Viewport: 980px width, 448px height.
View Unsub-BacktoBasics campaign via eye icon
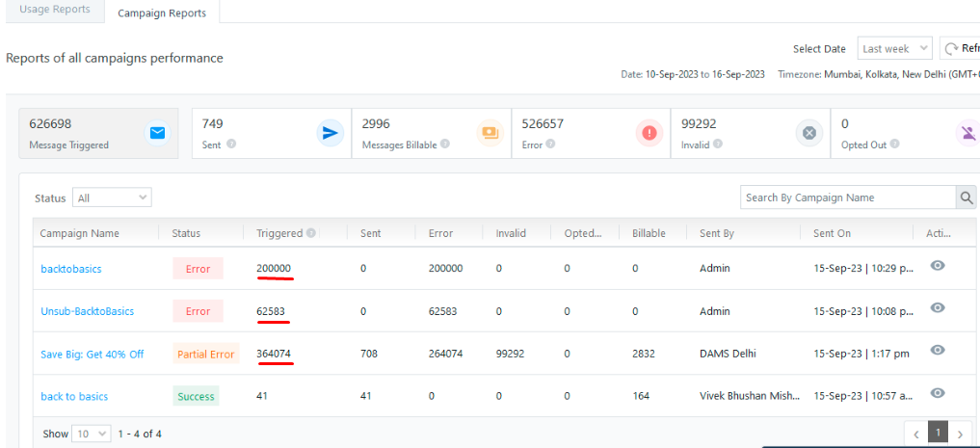coord(937,308)
